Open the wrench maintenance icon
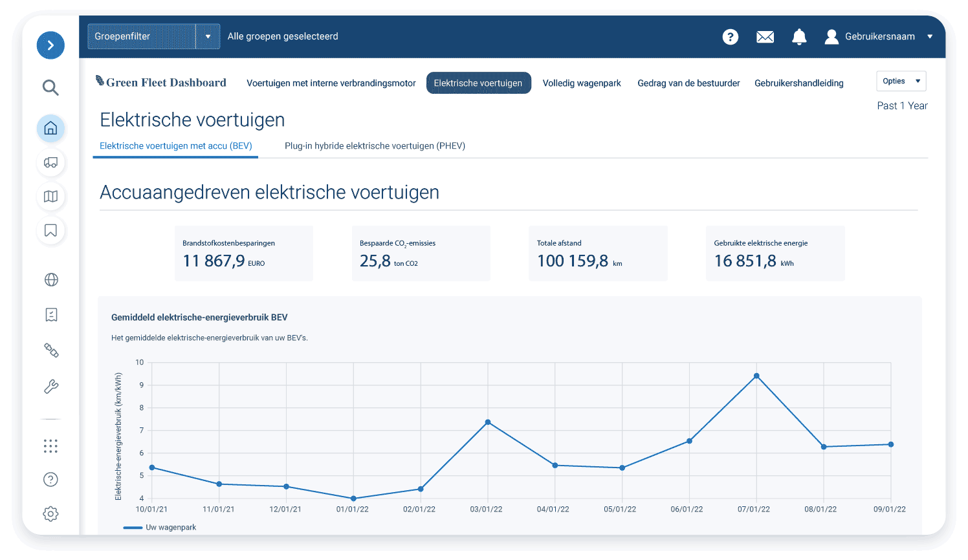 coord(51,387)
